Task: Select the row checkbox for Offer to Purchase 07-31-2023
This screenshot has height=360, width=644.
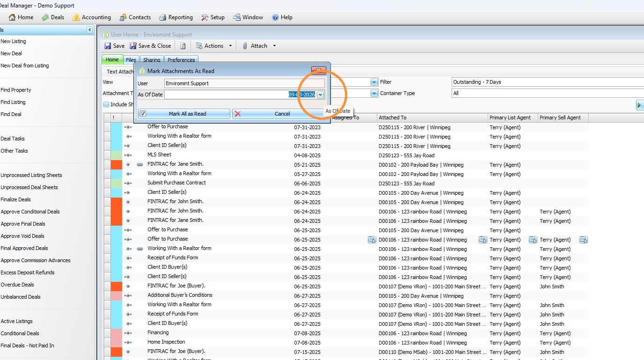Action: pyautogui.click(x=107, y=127)
